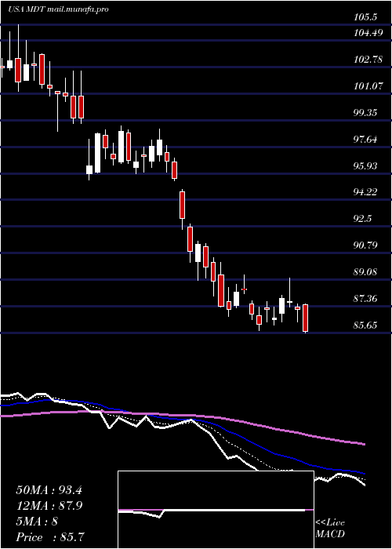Click the 50MA : 93.4 readout
Screen dimensions: 392x549
click(49, 490)
